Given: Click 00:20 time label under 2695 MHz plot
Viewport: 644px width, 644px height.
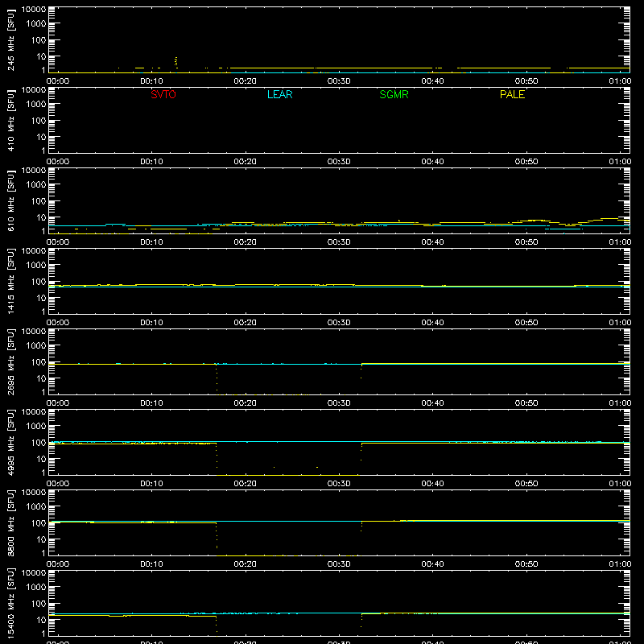Looking at the screenshot, I should click(x=246, y=403).
